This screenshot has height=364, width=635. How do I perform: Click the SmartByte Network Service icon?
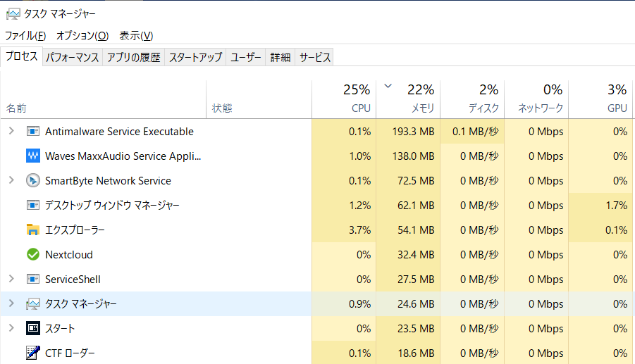click(x=33, y=180)
